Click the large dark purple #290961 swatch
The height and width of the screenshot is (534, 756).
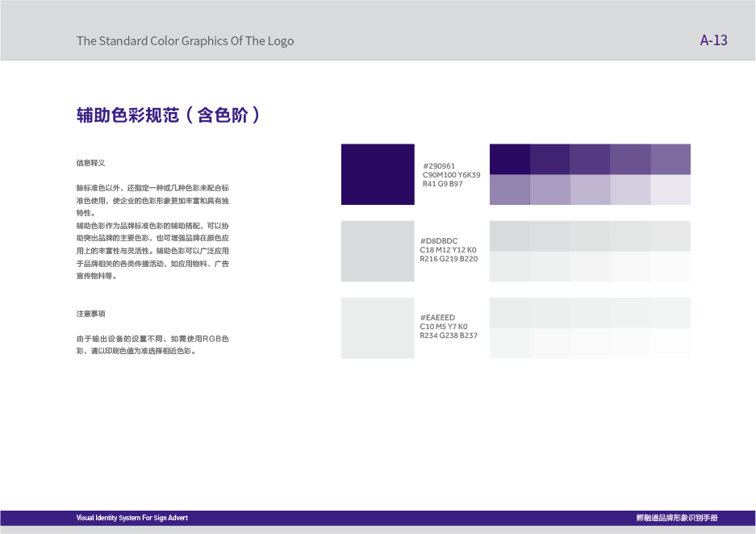pos(378,174)
